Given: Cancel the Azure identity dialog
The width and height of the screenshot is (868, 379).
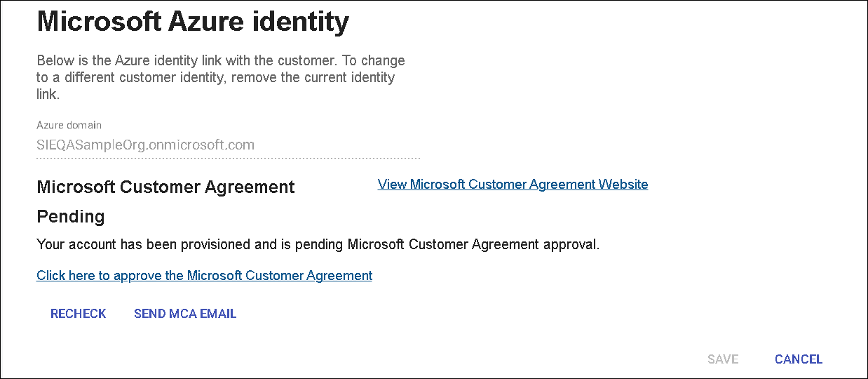Looking at the screenshot, I should [x=798, y=359].
